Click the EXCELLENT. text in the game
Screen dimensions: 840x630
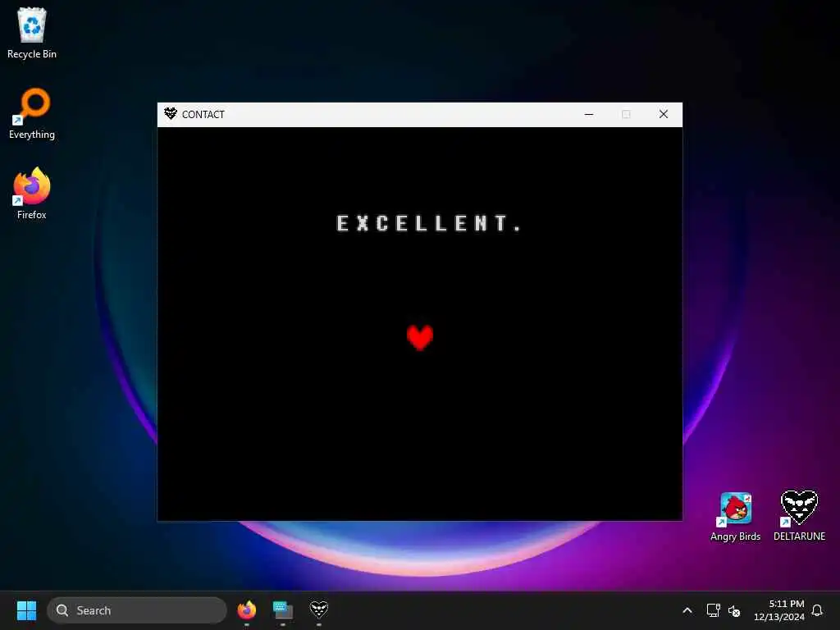point(428,223)
